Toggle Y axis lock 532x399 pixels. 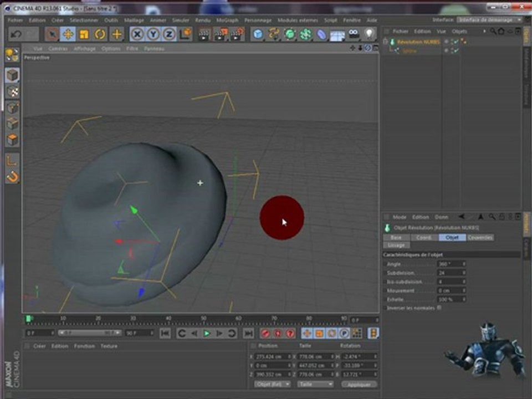point(153,34)
